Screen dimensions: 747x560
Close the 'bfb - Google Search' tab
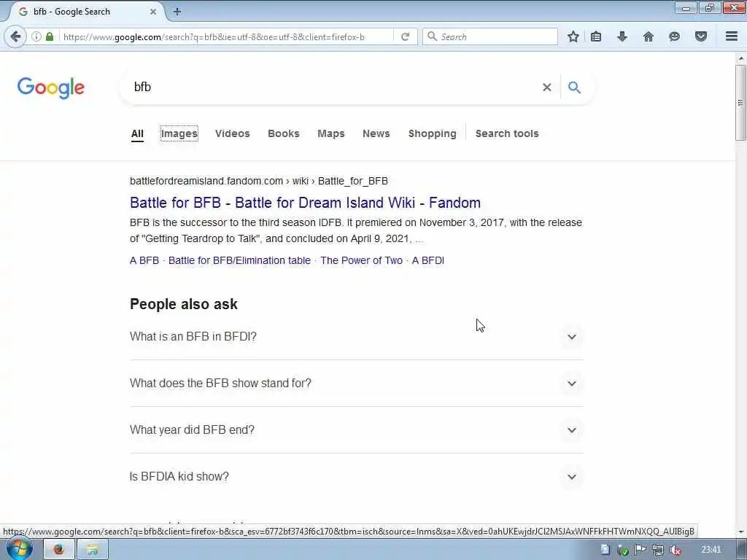tap(153, 12)
